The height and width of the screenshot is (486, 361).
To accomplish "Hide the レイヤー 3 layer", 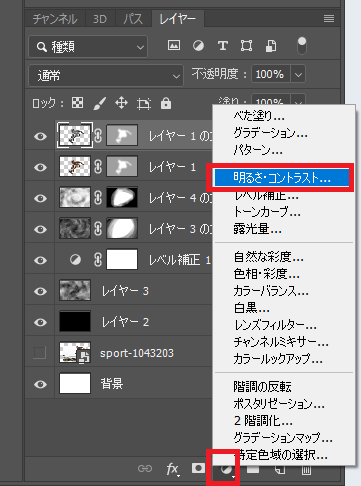I will (40, 291).
